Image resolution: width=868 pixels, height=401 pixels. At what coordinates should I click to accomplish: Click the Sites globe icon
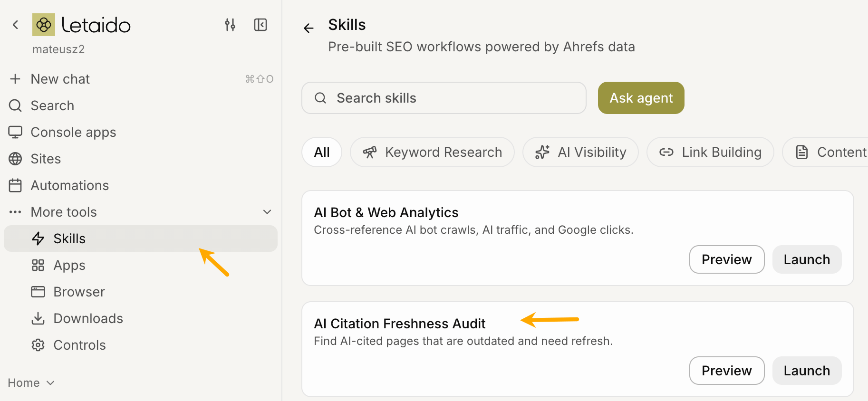pyautogui.click(x=15, y=159)
